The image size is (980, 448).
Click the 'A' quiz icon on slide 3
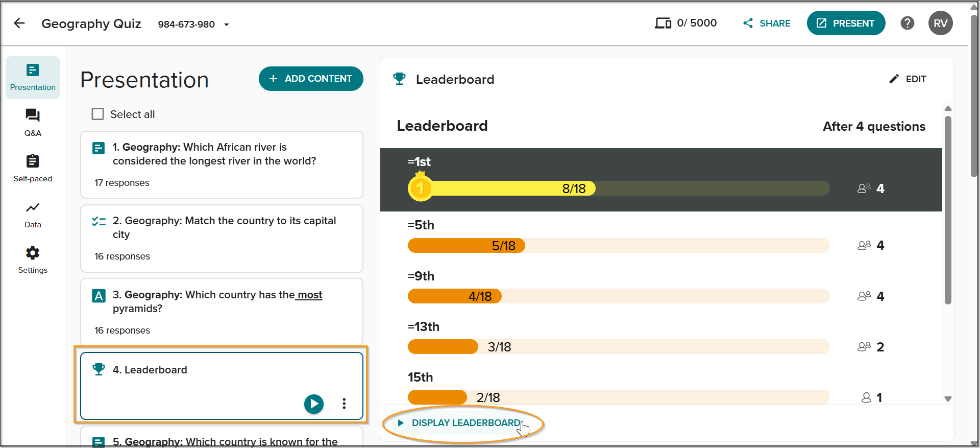tap(99, 296)
